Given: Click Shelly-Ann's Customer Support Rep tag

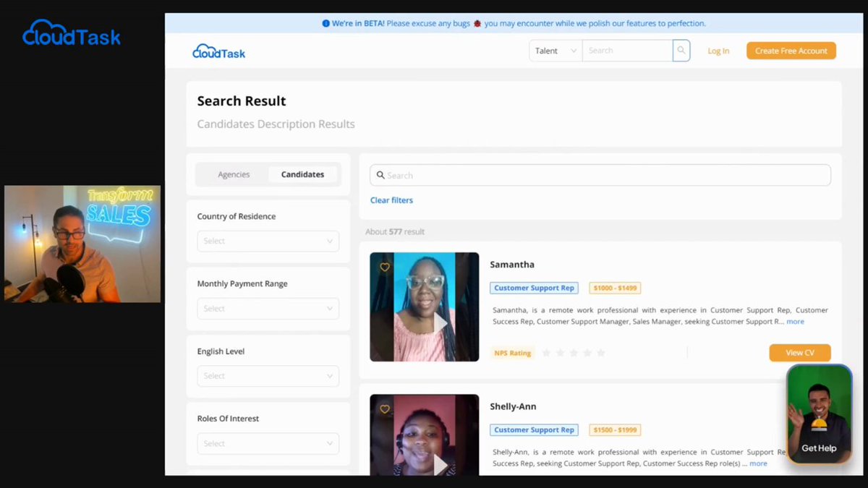Looking at the screenshot, I should click(x=534, y=429).
